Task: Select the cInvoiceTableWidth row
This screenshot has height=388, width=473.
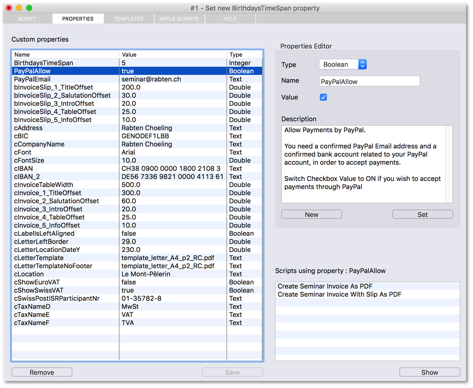Action: 137,184
